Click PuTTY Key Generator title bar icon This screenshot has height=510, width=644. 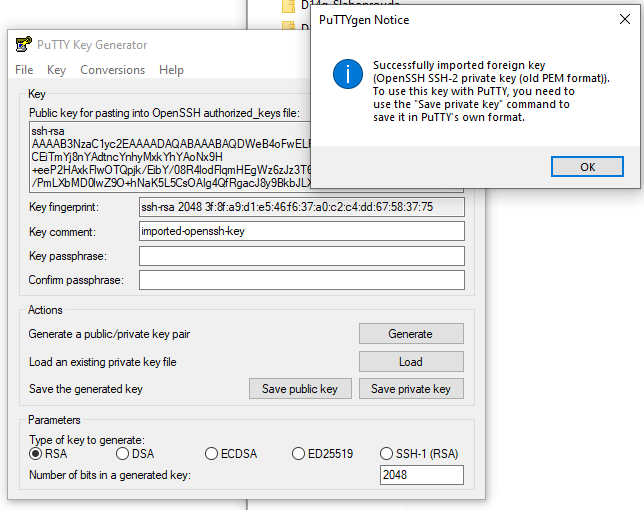(x=22, y=45)
